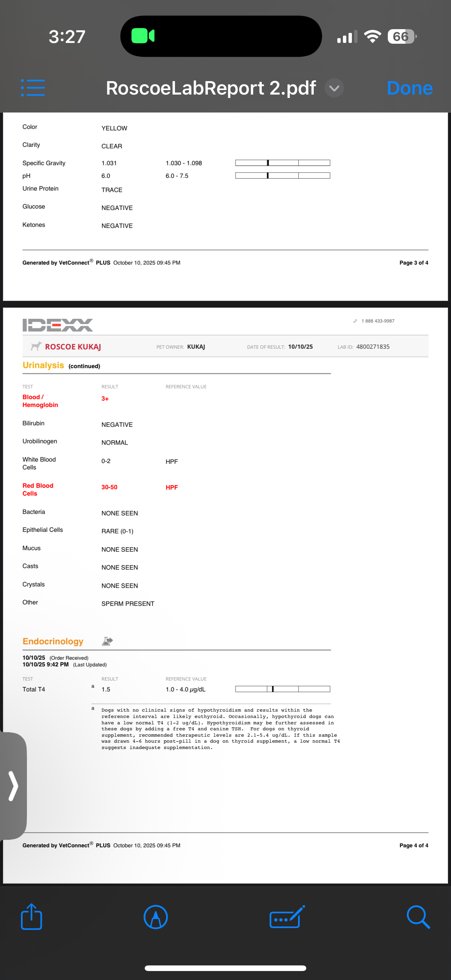Expand the RoscoeLabReport 2.pdf title chevron
The image size is (451, 980).
(334, 88)
